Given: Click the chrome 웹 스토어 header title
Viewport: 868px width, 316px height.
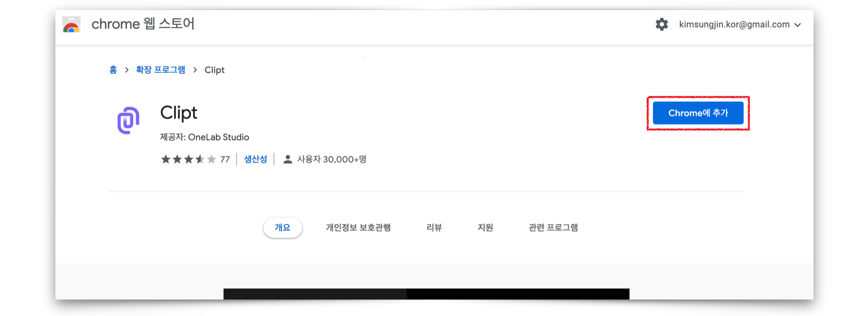Looking at the screenshot, I should tap(143, 24).
